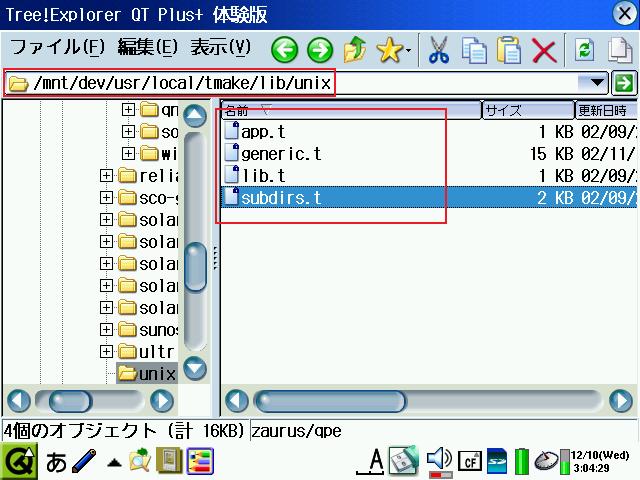Click the splitter handle between panes
Image resolution: width=640 pixels, height=480 pixels.
(216, 258)
